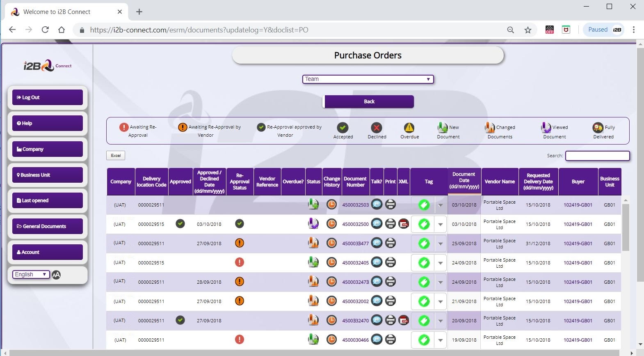This screenshot has width=644, height=356.
Task: Open document number 4500032473 link
Action: coord(355,282)
